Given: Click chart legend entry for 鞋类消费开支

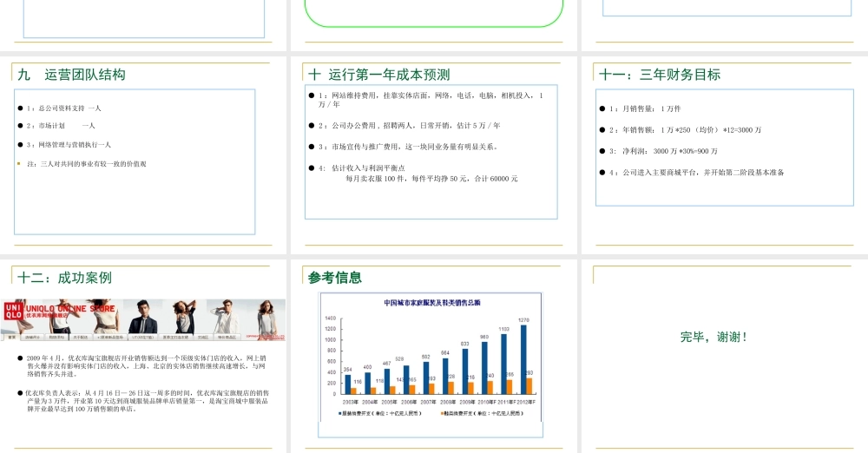Looking at the screenshot, I should pyautogui.click(x=482, y=413).
